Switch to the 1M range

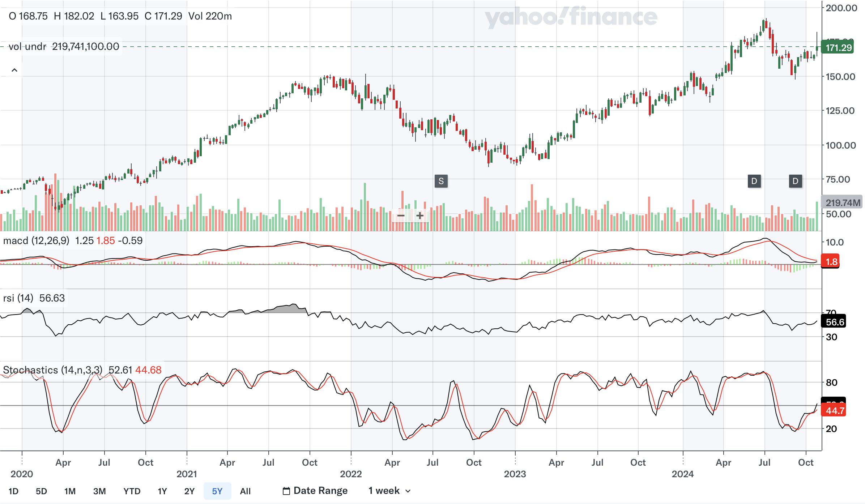(x=70, y=491)
